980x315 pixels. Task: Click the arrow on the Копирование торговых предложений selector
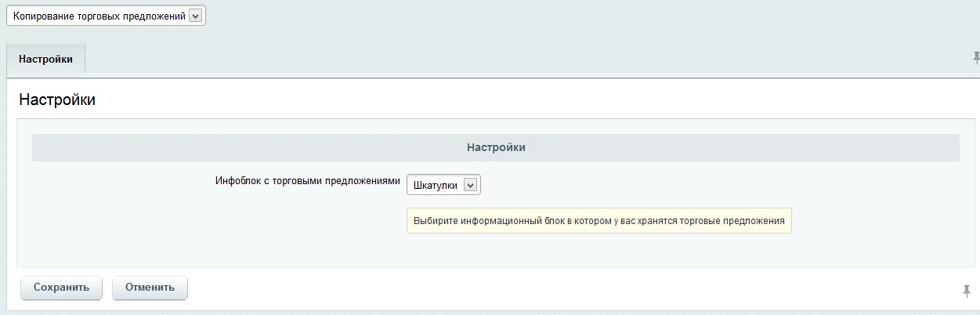196,16
